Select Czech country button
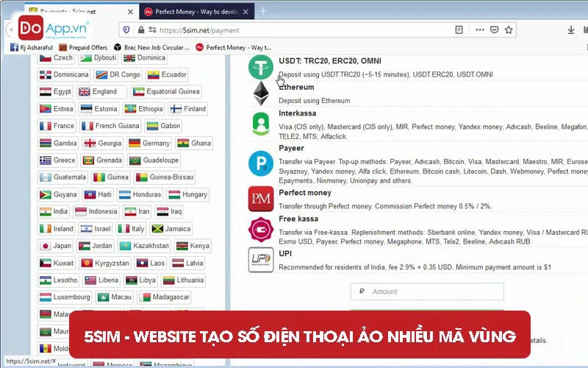Screen dimensions: 588x368 click(57, 57)
